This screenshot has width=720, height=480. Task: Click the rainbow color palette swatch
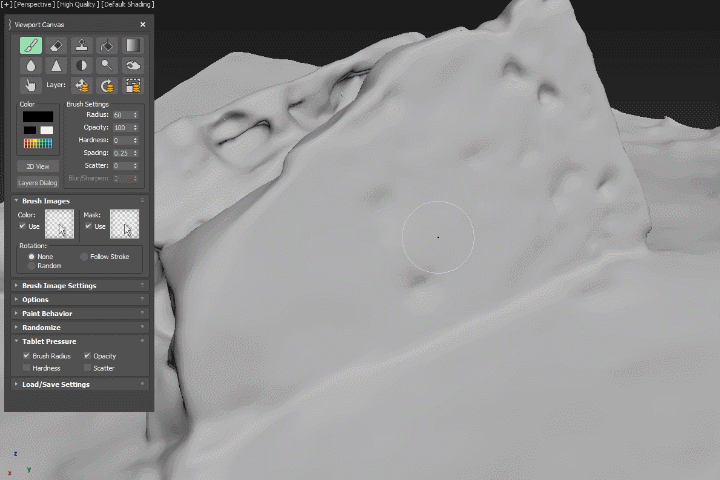38,144
